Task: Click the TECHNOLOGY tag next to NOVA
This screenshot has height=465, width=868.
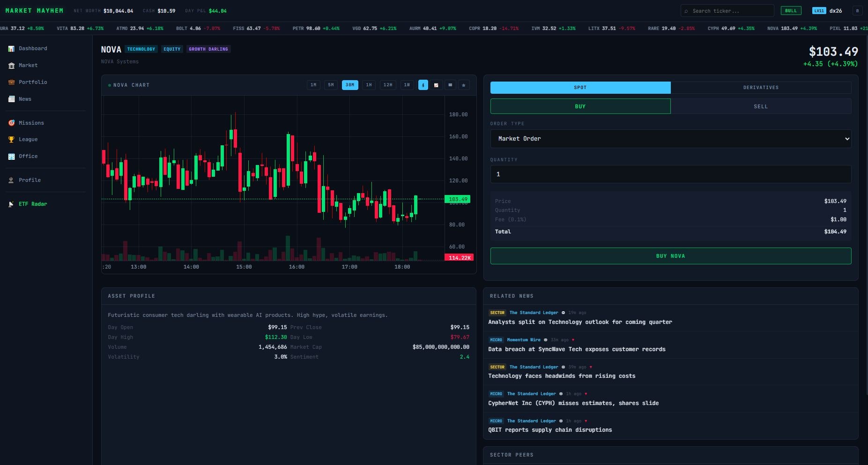Action: 141,49
